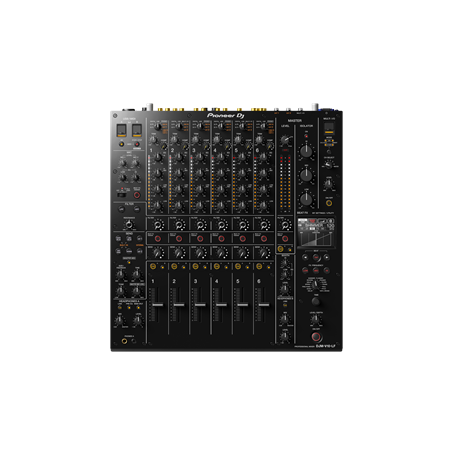Screen dimensions: 455x455
Task: Click Multi I/O Level knob
Action: [x=328, y=183]
